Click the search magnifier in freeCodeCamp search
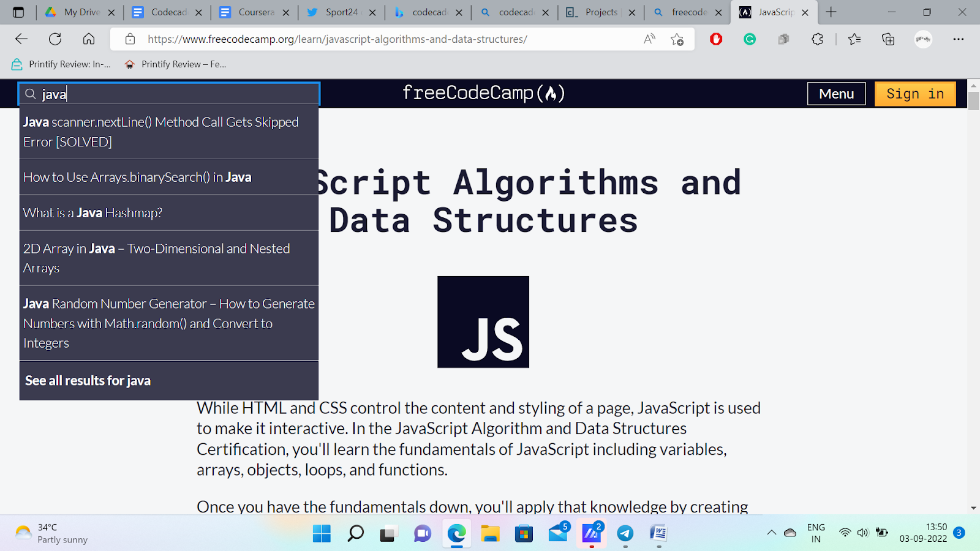This screenshot has width=980, height=551. coord(31,94)
